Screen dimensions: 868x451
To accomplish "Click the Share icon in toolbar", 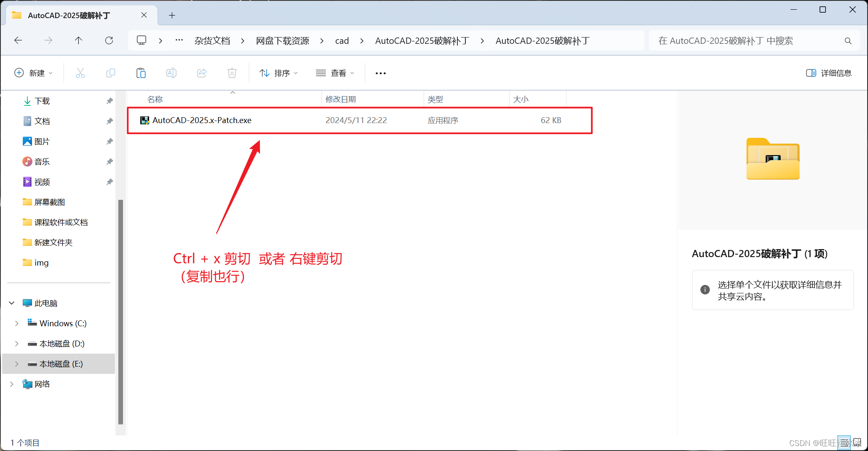I will pos(202,73).
